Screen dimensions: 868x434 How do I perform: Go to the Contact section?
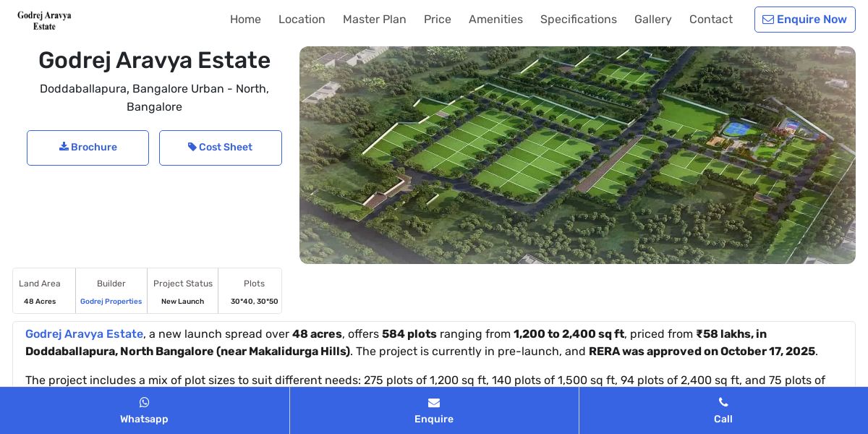711,20
